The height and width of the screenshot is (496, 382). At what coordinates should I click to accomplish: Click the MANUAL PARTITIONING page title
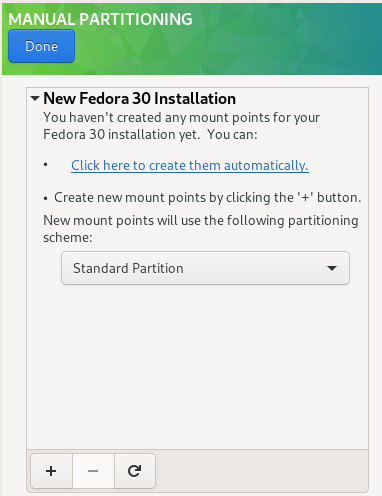click(100, 19)
